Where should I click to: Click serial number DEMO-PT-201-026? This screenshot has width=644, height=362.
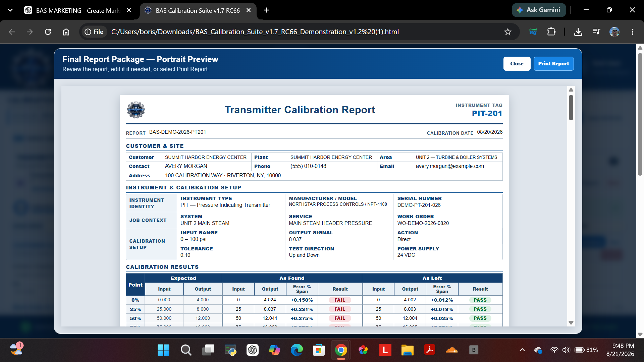[x=419, y=205]
